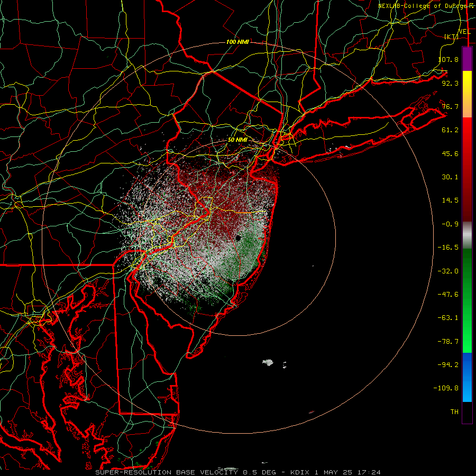Select the -47.6 velocity scale value
Screen dimensions: 476x476
448,295
